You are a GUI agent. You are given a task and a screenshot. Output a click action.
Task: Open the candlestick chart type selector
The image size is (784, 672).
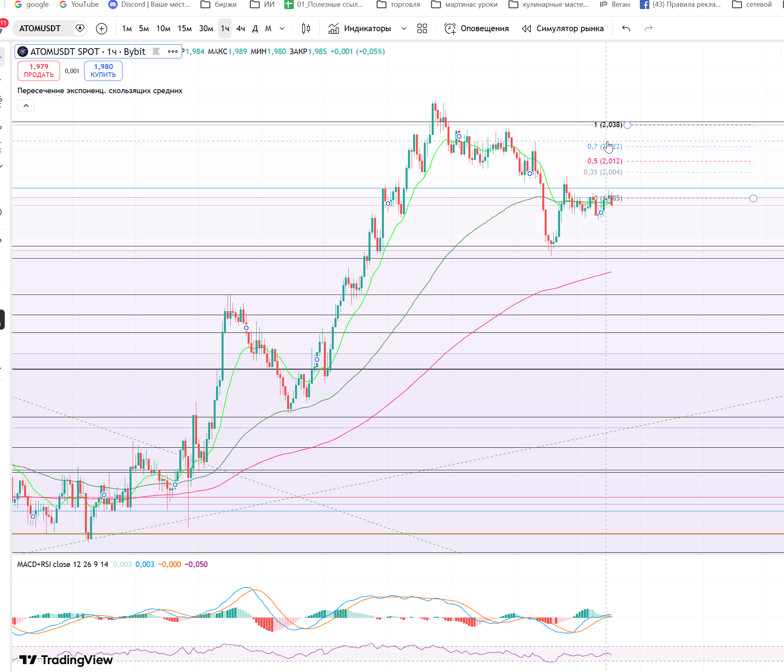pyautogui.click(x=306, y=28)
